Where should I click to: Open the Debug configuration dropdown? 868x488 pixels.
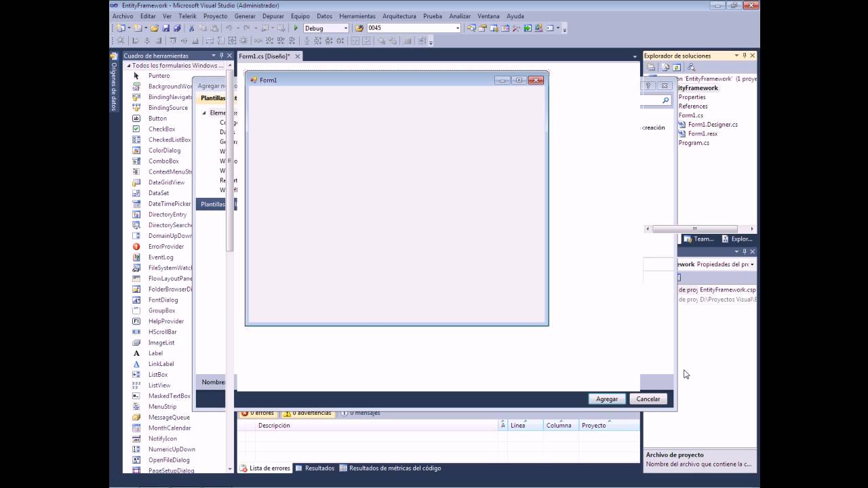coord(346,28)
